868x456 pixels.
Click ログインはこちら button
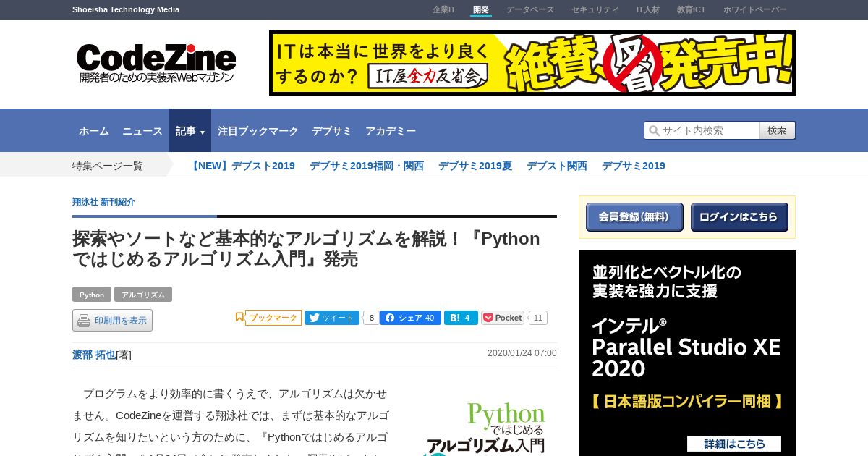tap(739, 217)
